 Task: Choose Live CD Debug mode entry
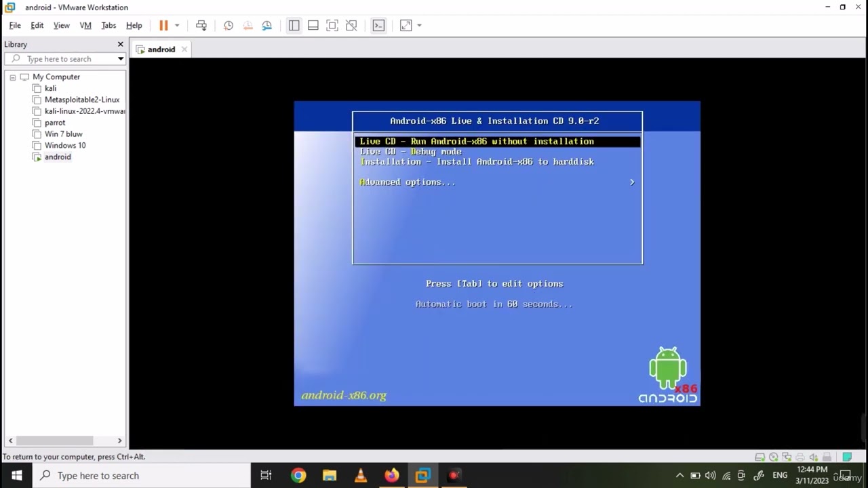410,152
